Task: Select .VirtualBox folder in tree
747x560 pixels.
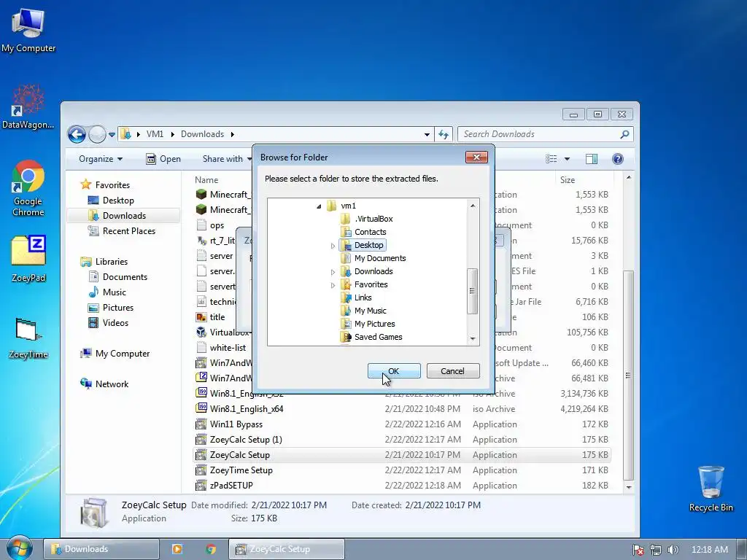Action: [x=367, y=219]
